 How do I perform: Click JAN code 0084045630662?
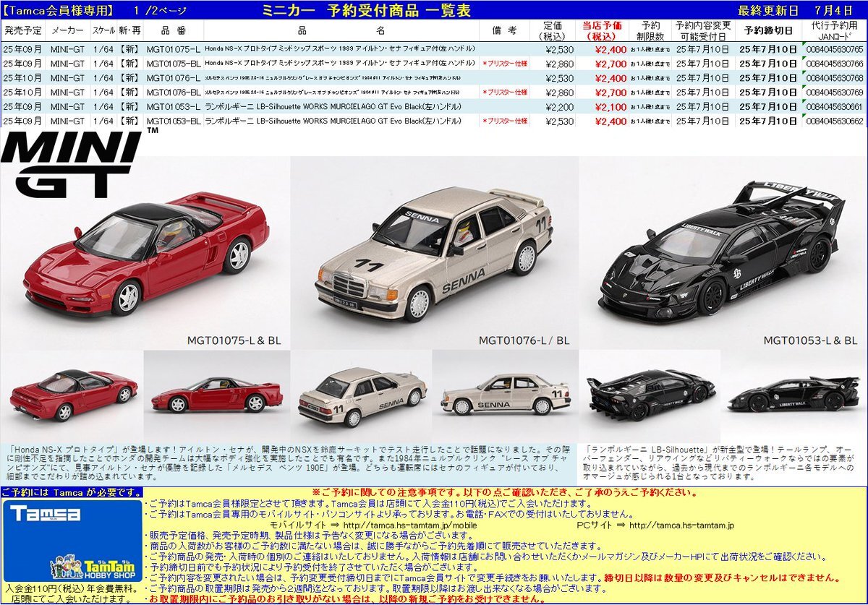coord(835,121)
